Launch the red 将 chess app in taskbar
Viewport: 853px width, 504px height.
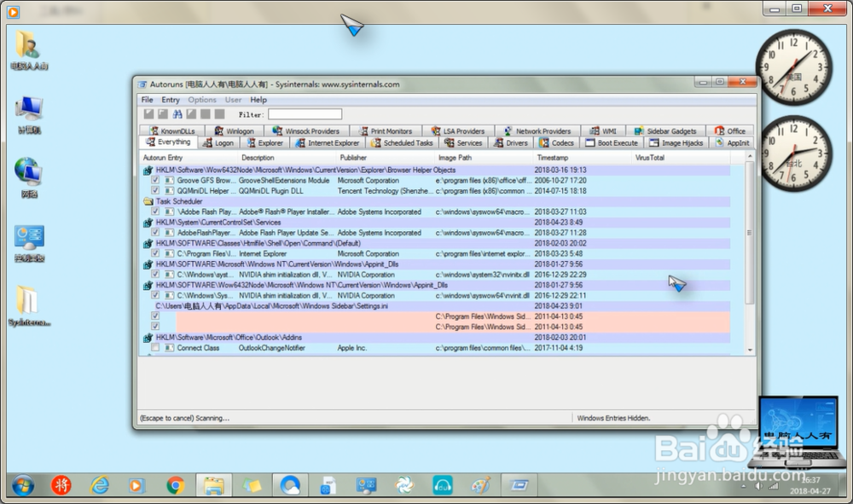point(61,485)
